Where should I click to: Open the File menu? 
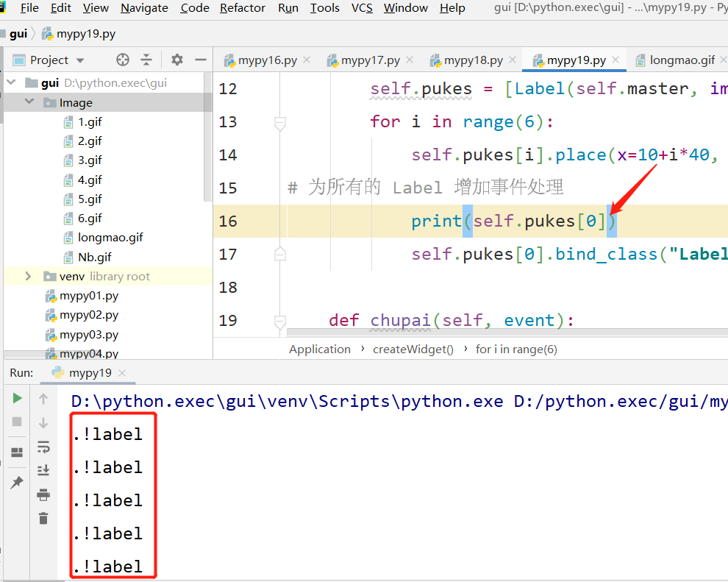click(x=29, y=8)
